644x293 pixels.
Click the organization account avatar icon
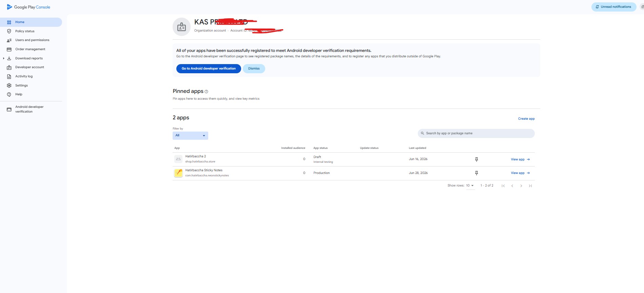tap(181, 27)
